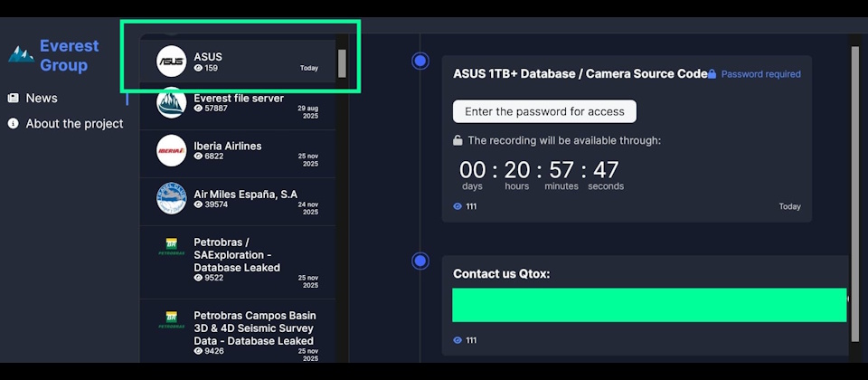Click the second timeline marker near Contact us
The image size is (868, 380).
(x=420, y=261)
